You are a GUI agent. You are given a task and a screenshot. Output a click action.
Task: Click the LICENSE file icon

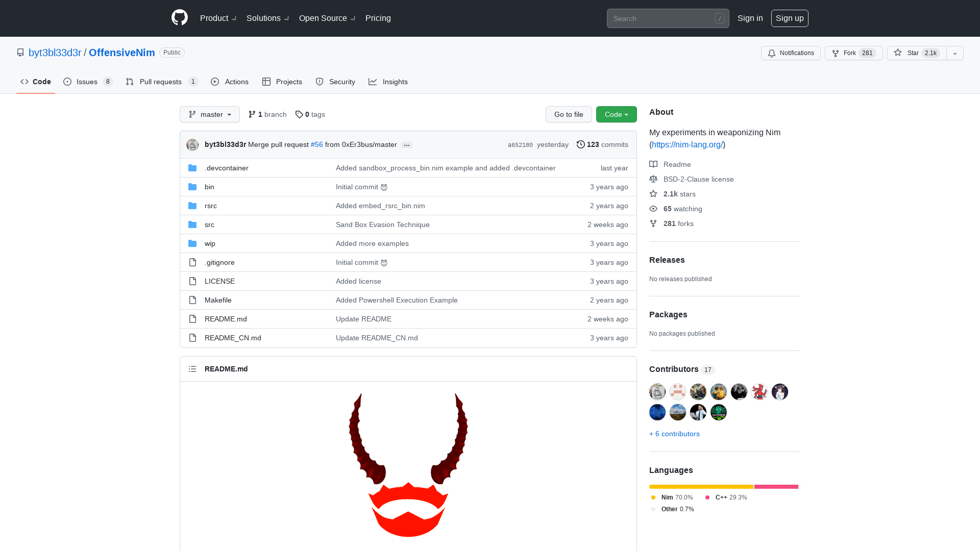tap(192, 281)
